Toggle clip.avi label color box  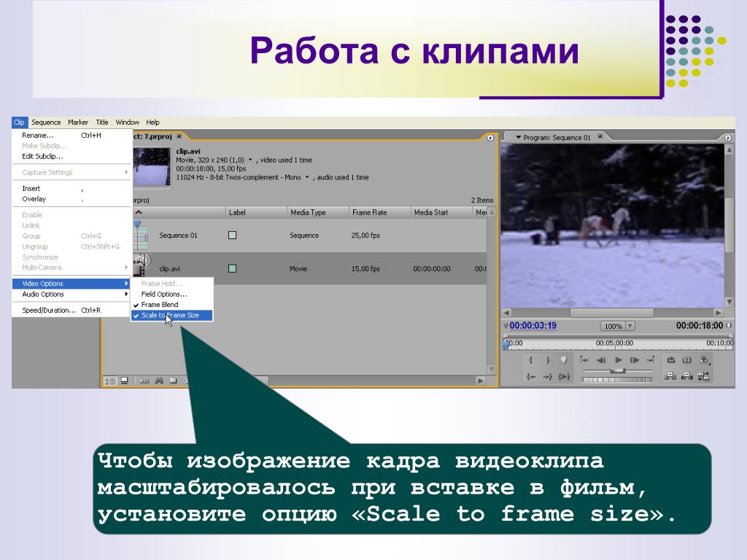click(233, 268)
